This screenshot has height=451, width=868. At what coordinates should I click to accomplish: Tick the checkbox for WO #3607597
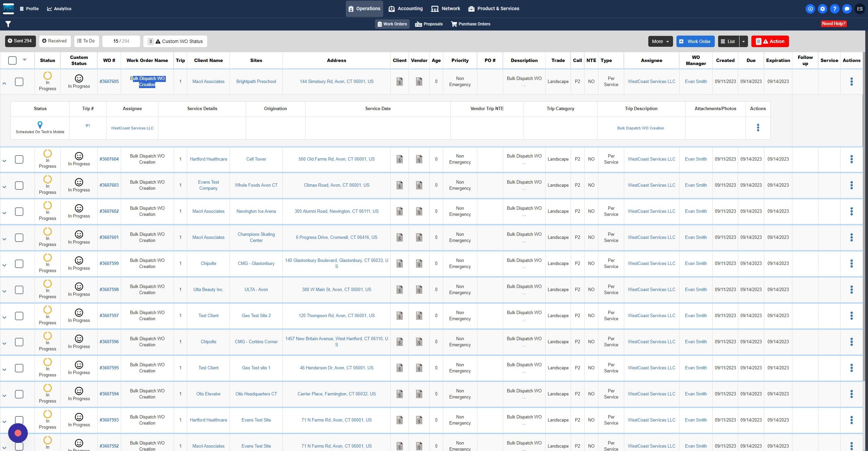click(19, 316)
